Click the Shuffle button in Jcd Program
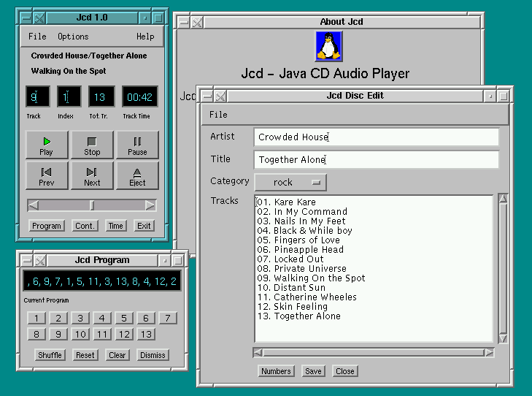Screen dimensions: 532x396 click(50, 355)
